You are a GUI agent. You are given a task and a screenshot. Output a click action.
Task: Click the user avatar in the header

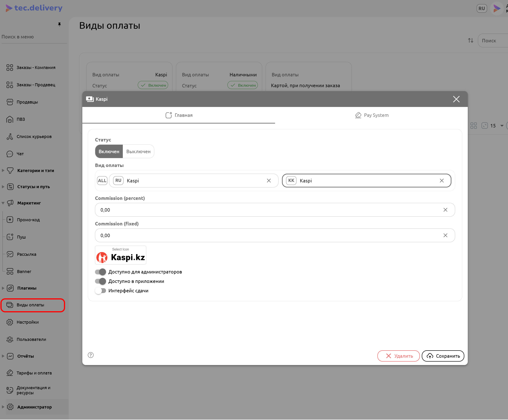tap(497, 9)
